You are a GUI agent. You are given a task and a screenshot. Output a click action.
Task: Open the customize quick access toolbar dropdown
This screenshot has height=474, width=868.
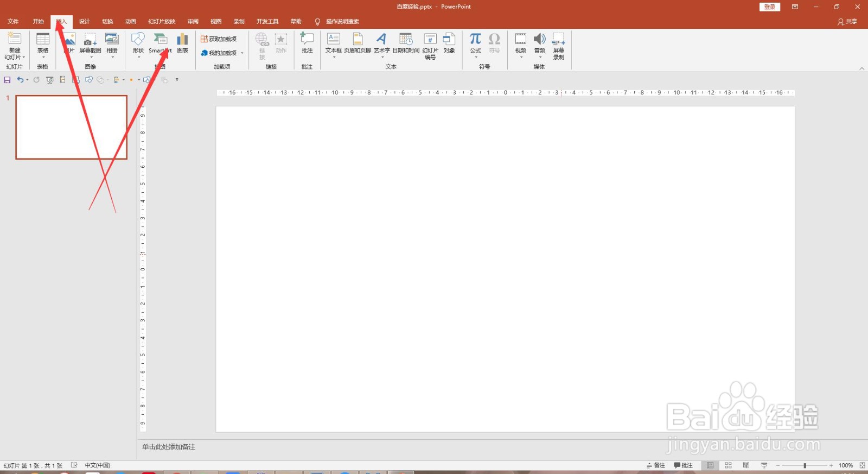click(x=177, y=80)
